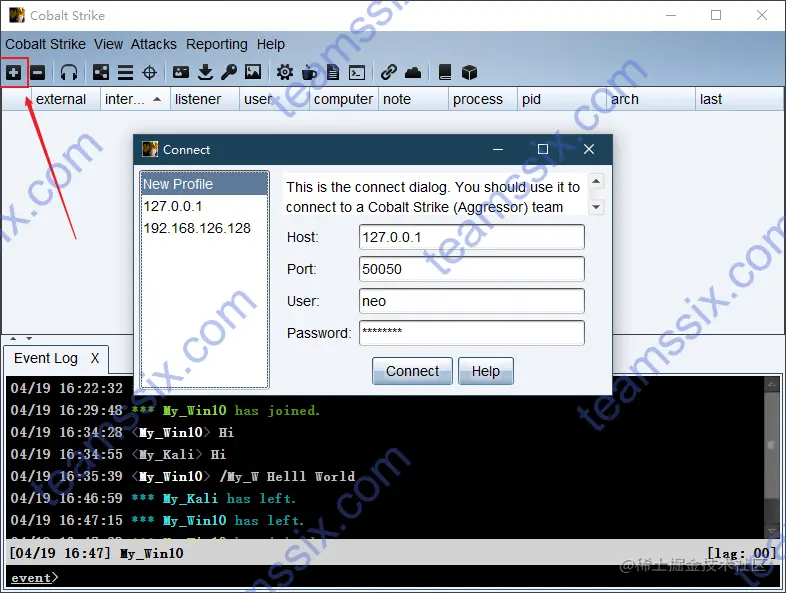The image size is (786, 593).
Task: Show Target Table crosshair icon
Action: click(x=149, y=73)
